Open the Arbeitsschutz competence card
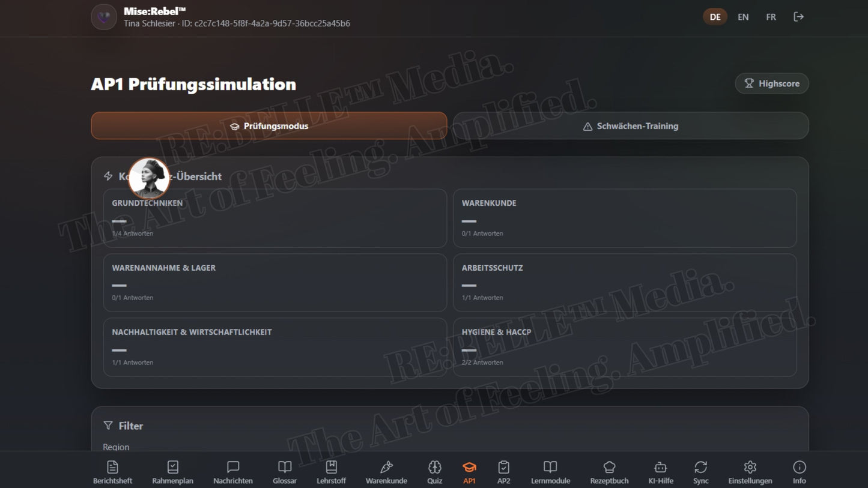The image size is (868, 488). click(x=625, y=283)
